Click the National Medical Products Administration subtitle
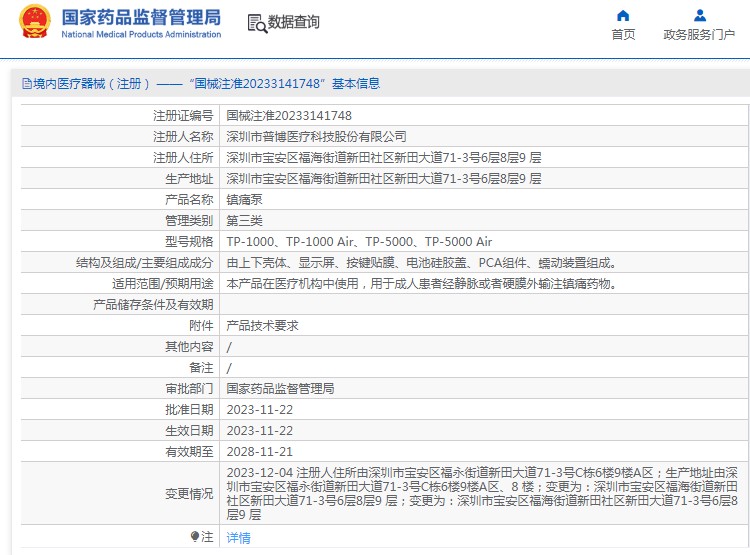Screen dimensions: 750x555 [x=141, y=34]
